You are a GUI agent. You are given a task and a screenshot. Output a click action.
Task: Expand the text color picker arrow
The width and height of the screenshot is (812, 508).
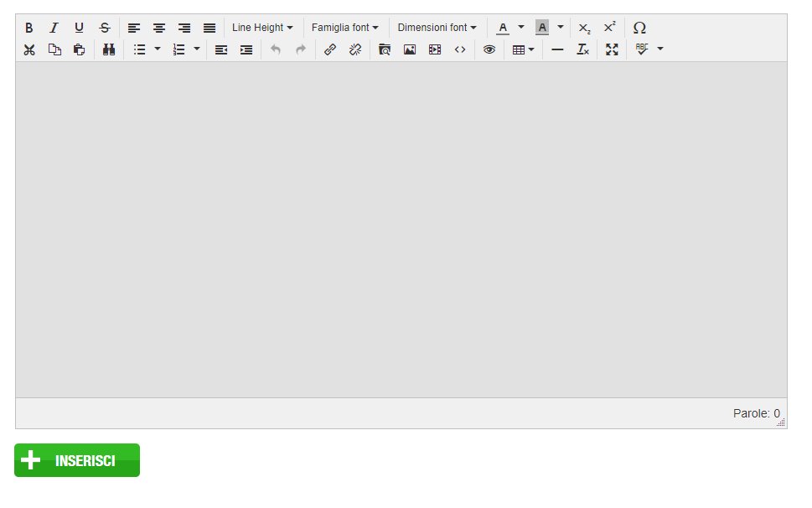521,28
